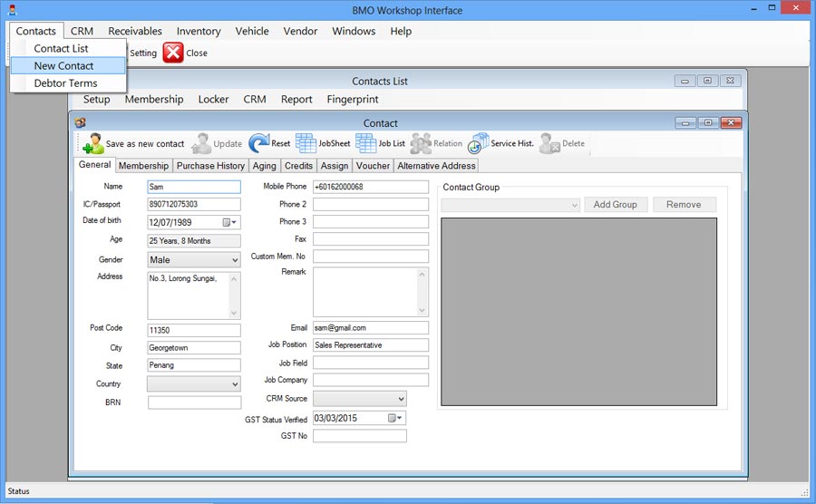Image resolution: width=816 pixels, height=504 pixels.
Task: Open Report menu in Contacts List window
Action: 296,99
